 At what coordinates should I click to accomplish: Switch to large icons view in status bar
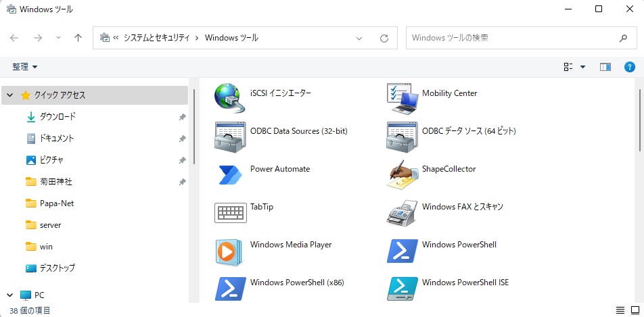point(635,310)
